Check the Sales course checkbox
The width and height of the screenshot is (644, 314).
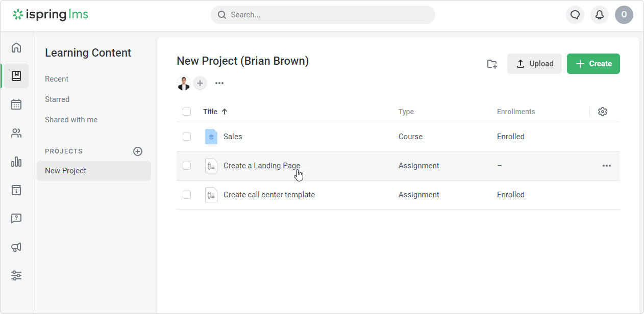187,137
